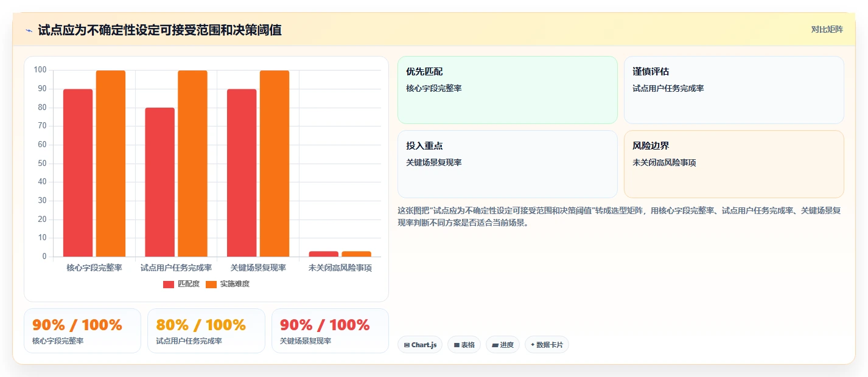868x377 pixels.
Task: Click the orange 实施难度 bar for 核心字段完整率
Action: 111,164
